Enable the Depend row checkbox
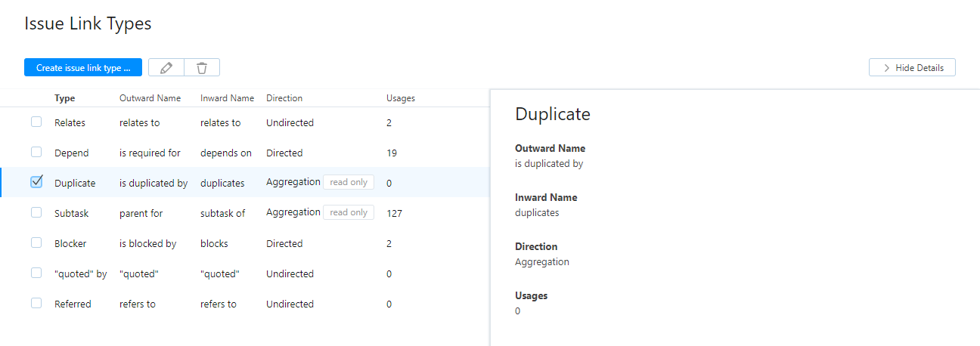The image size is (980, 346). [x=36, y=153]
